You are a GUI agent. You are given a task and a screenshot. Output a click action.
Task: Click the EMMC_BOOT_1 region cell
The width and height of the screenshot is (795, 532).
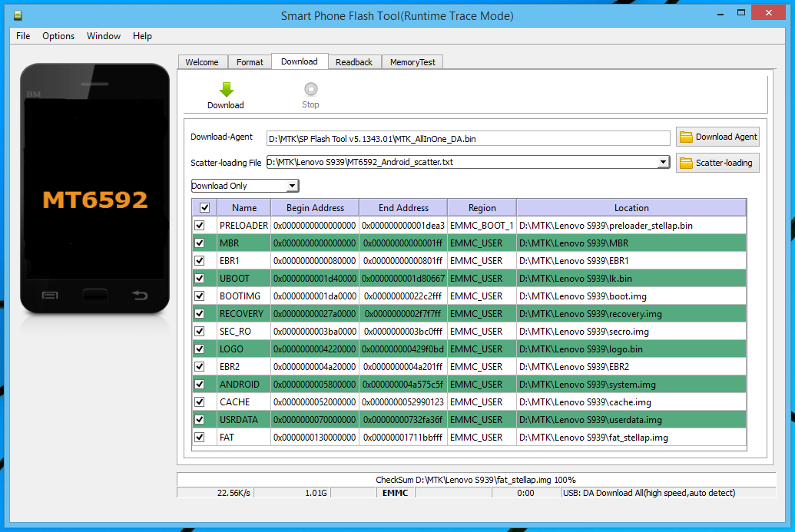pos(482,226)
